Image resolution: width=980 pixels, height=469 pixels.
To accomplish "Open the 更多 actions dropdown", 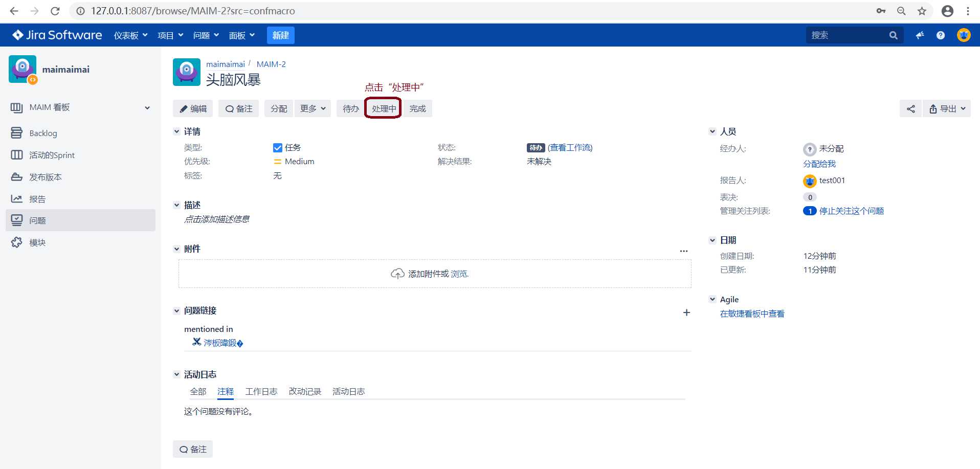I will 313,108.
